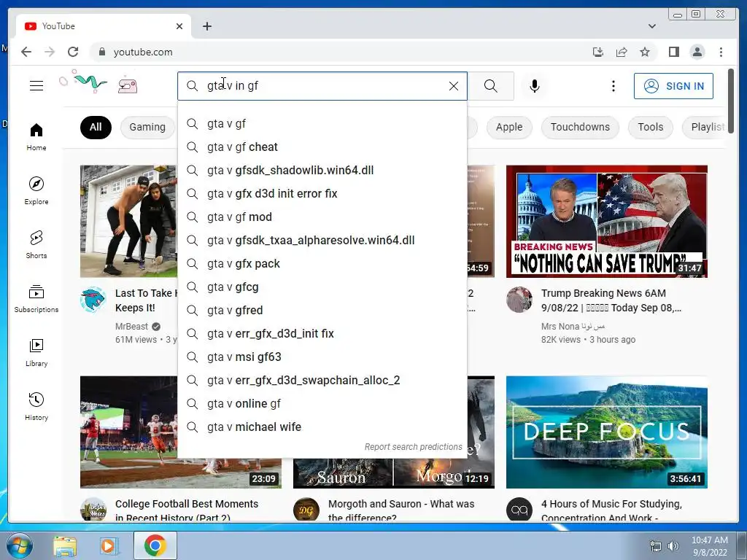This screenshot has width=747, height=560.
Task: Open the YouTube hamburger guide menu
Action: coord(36,86)
